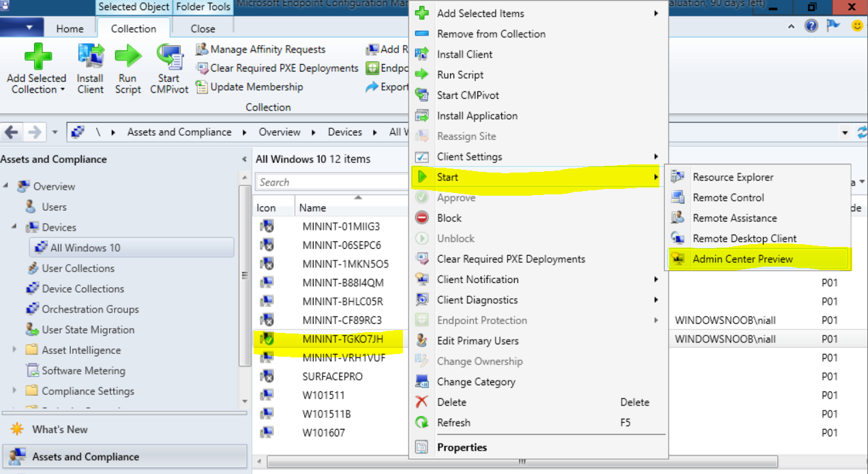The image size is (868, 474).
Task: Select device W101607
Action: pyautogui.click(x=324, y=432)
